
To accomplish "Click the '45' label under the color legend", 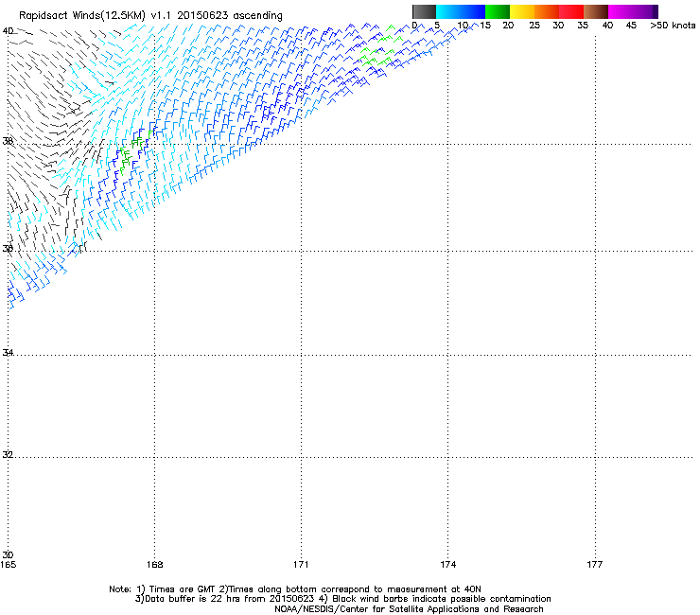I will [x=631, y=26].
